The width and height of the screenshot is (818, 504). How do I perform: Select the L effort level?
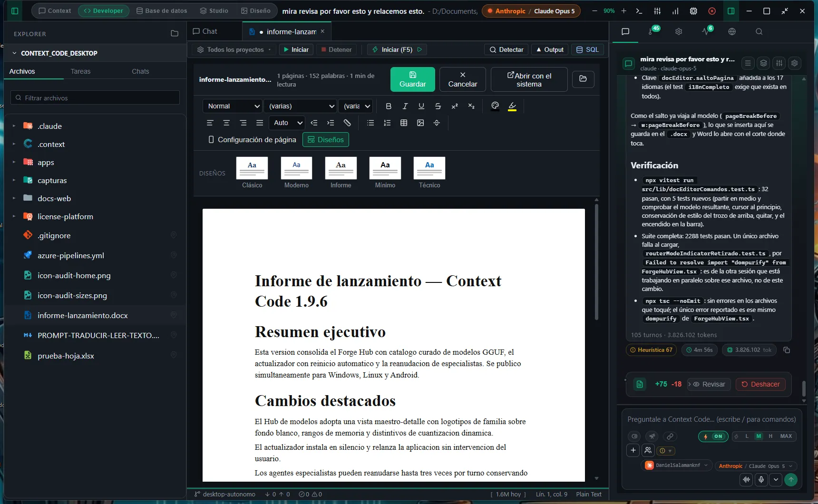747,436
